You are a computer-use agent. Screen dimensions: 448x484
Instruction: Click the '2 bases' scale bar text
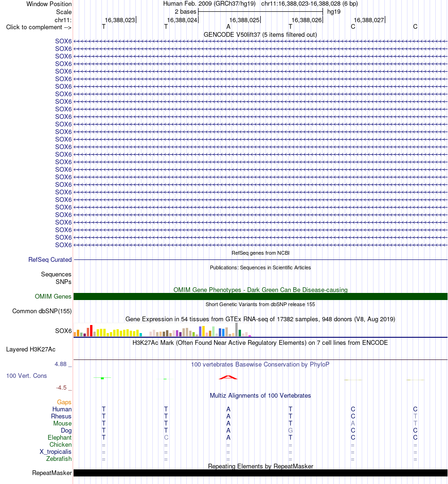pyautogui.click(x=185, y=12)
